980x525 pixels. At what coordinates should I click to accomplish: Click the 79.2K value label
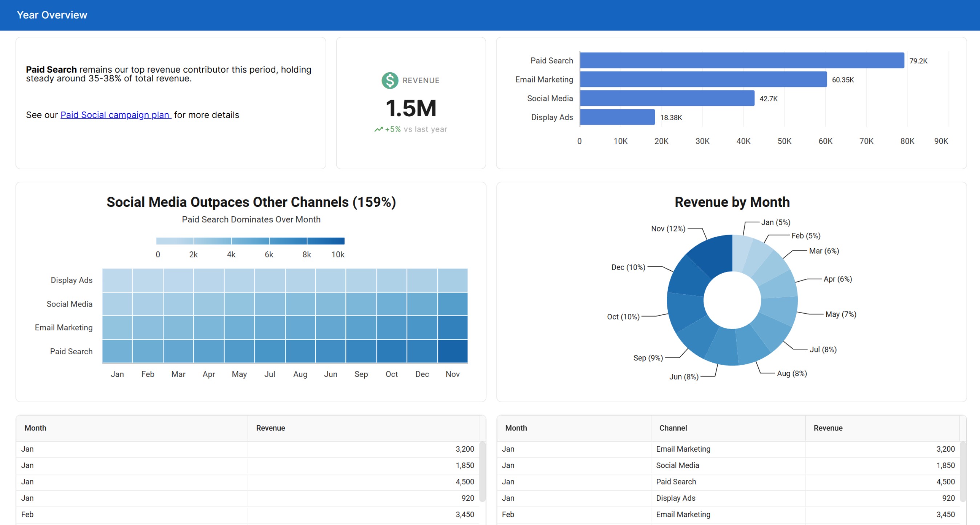(x=918, y=61)
